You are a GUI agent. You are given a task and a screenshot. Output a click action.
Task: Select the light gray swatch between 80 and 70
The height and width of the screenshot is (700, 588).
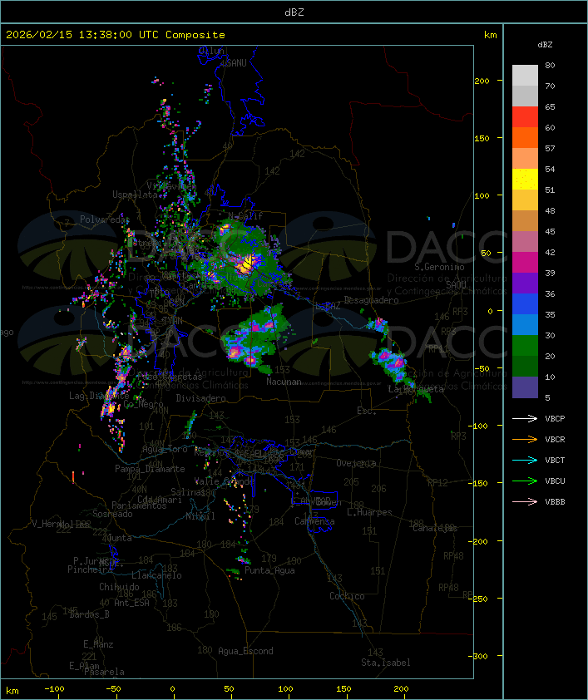click(525, 76)
